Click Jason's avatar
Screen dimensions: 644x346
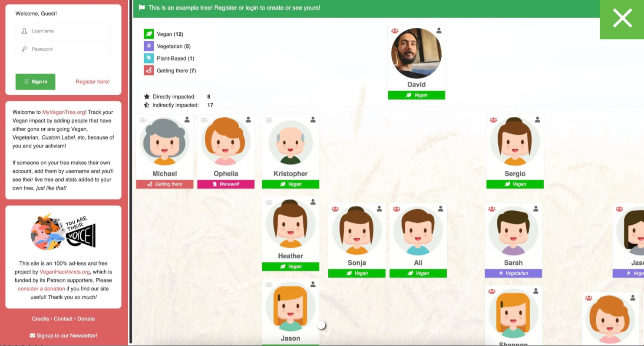click(291, 307)
